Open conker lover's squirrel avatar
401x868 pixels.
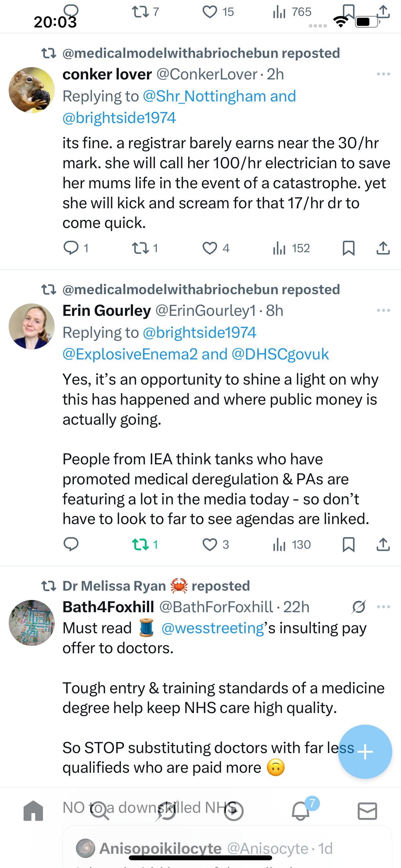point(32,90)
